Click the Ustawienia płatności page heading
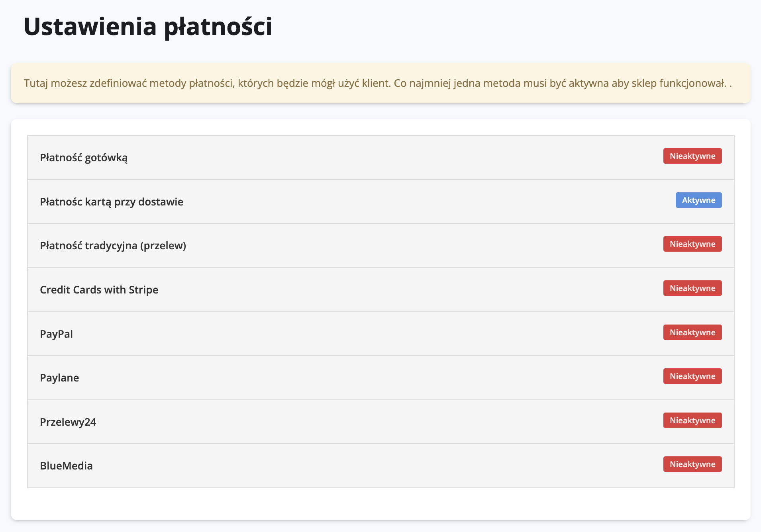The image size is (761, 532). (148, 27)
